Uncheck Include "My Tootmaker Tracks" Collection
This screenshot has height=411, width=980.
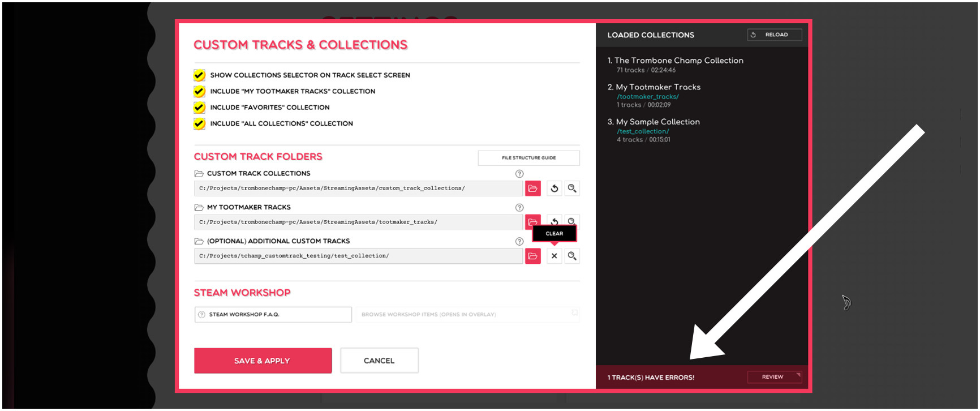(199, 91)
